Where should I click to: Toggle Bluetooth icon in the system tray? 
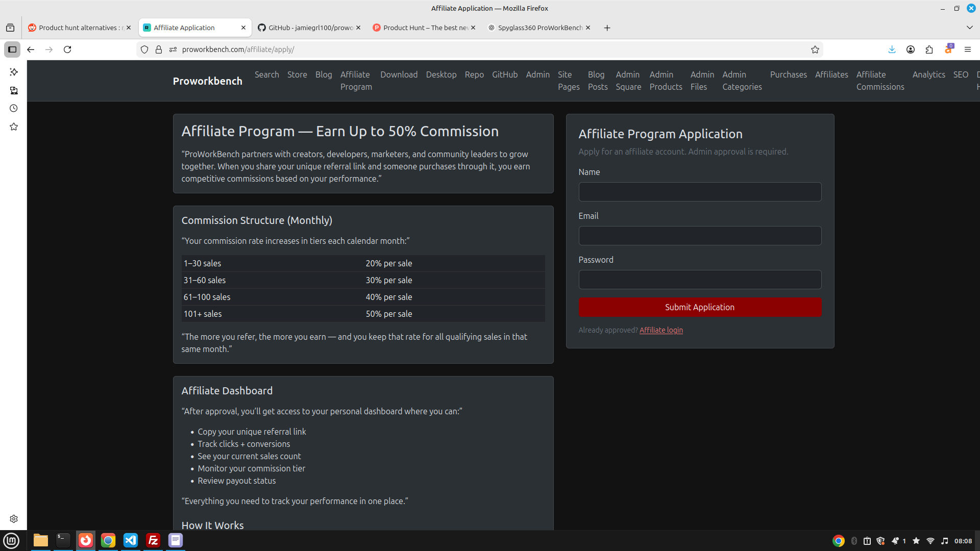point(853,541)
